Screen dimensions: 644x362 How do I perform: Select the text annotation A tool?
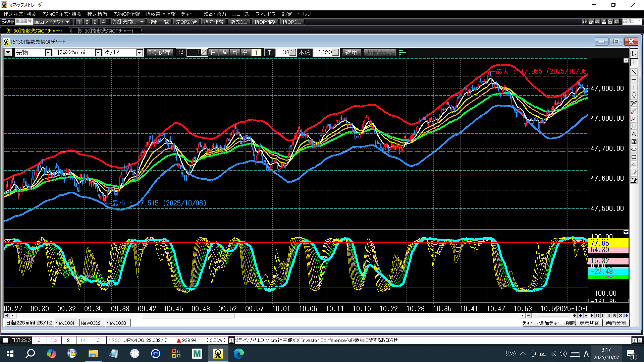pyautogui.click(x=634, y=134)
